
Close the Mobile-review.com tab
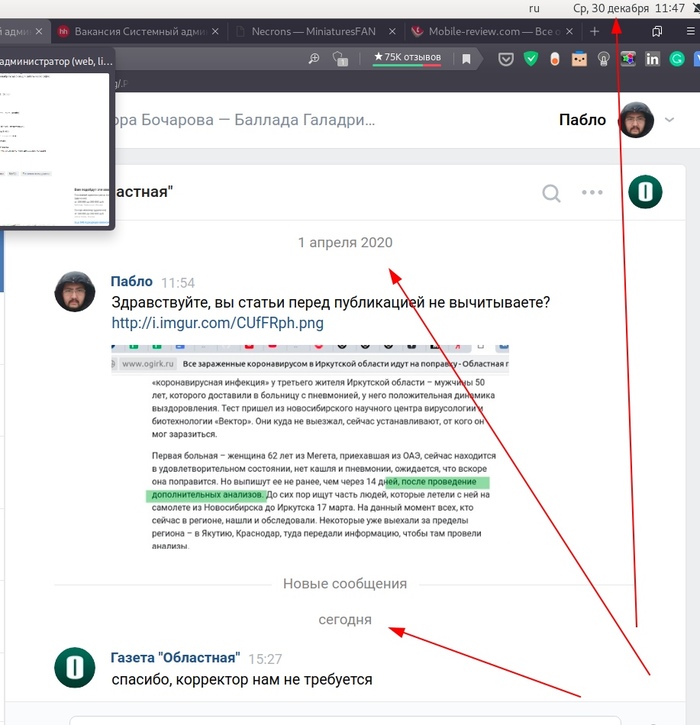coord(570,31)
